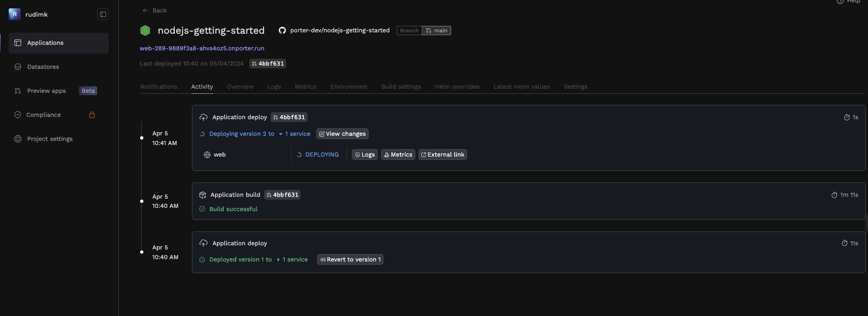Open Project settings in the sidebar

[59, 139]
